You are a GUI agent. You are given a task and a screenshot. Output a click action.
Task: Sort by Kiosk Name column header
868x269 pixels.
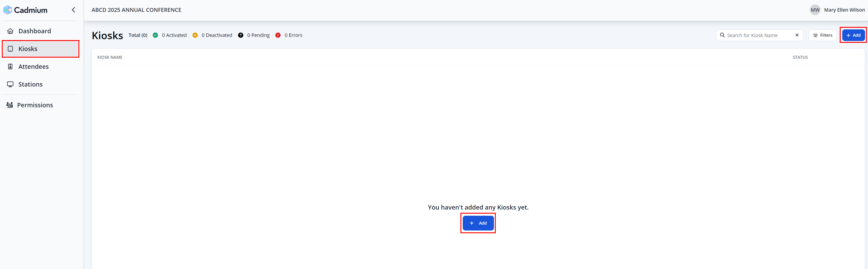110,57
